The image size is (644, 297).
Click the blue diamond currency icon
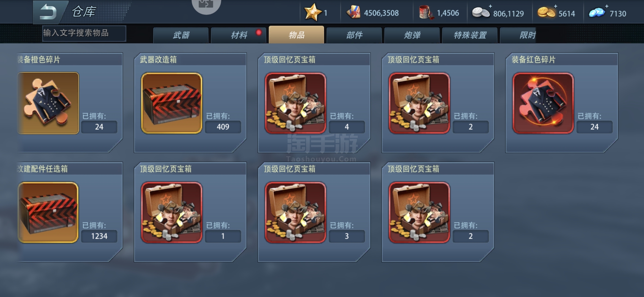point(597,13)
